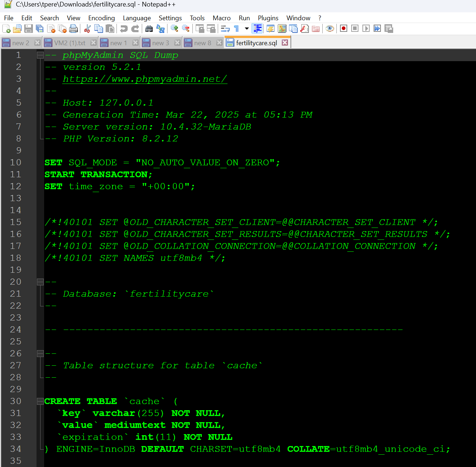Open the phpmyadmin.net link
476x467 pixels.
(x=145, y=79)
